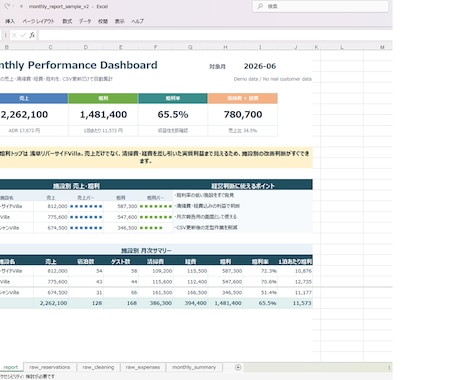Open the ページ レイアウト ribbon tab
This screenshot has width=460, height=380.
[x=38, y=21]
